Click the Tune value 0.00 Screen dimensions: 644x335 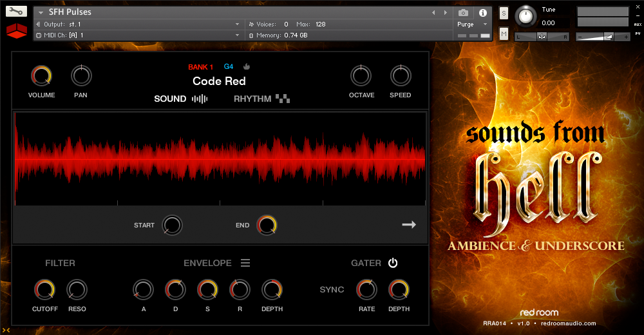click(x=548, y=23)
